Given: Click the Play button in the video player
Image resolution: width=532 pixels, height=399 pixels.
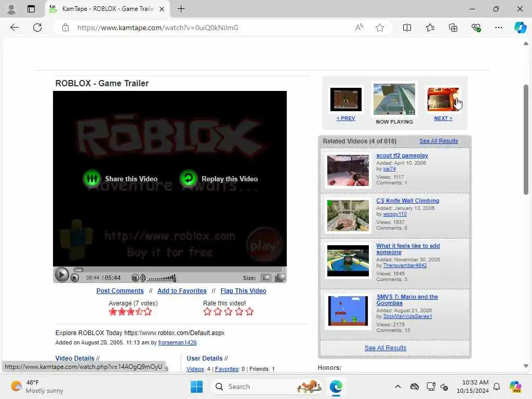Looking at the screenshot, I should coord(61,275).
